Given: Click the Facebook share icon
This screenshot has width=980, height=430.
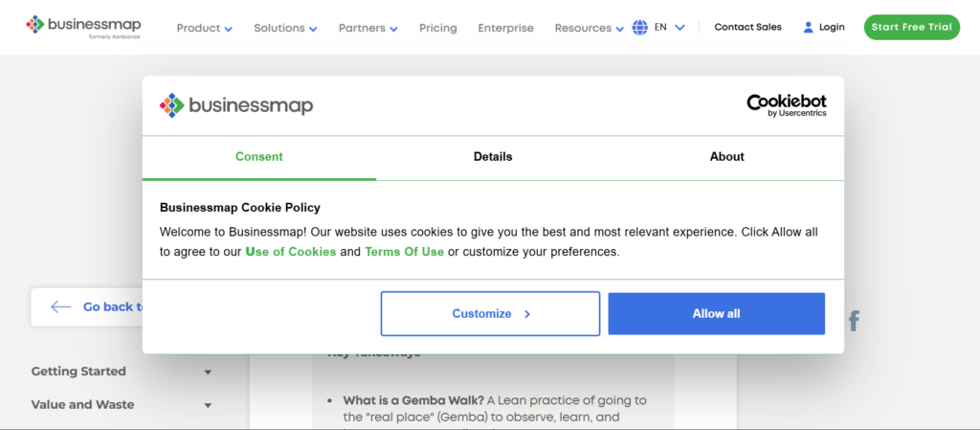Looking at the screenshot, I should click(x=854, y=321).
